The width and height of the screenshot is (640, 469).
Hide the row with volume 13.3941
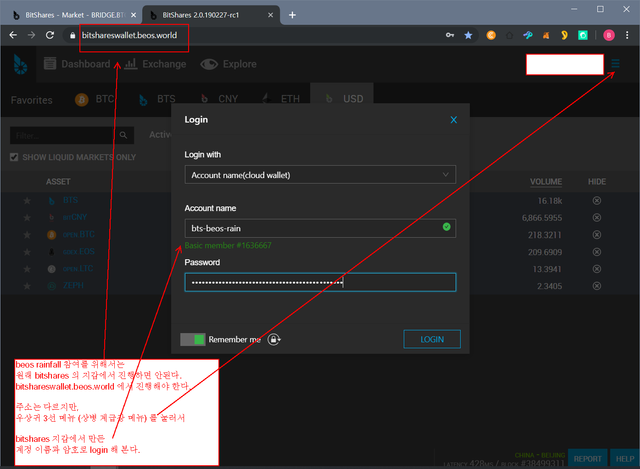pos(597,269)
